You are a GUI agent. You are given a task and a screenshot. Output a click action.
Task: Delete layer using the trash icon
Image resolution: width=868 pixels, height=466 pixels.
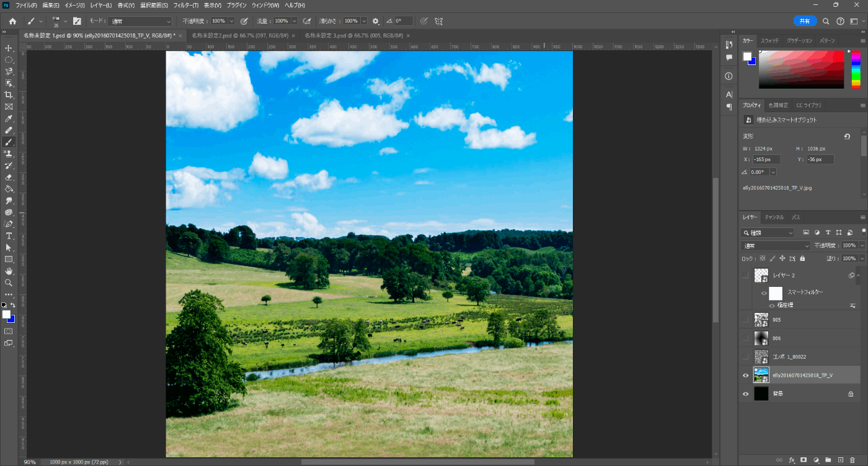click(x=852, y=460)
